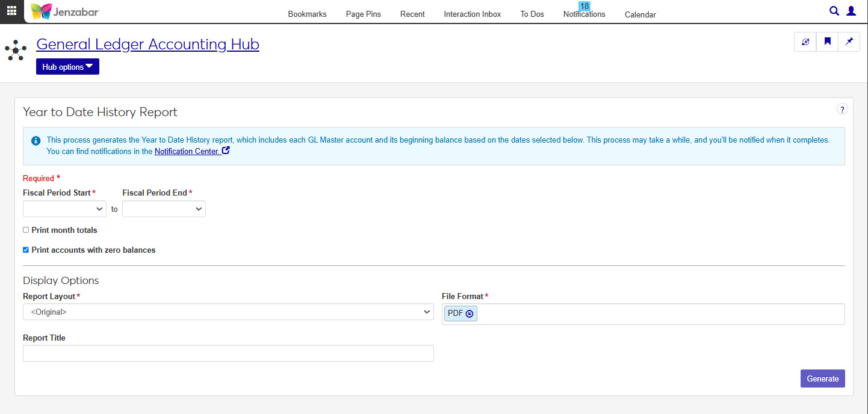Click external link icon after Notification Center

[226, 151]
